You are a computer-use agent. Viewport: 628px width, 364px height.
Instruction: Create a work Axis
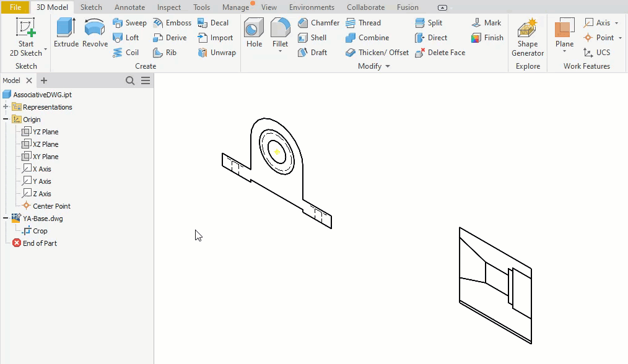click(x=597, y=23)
